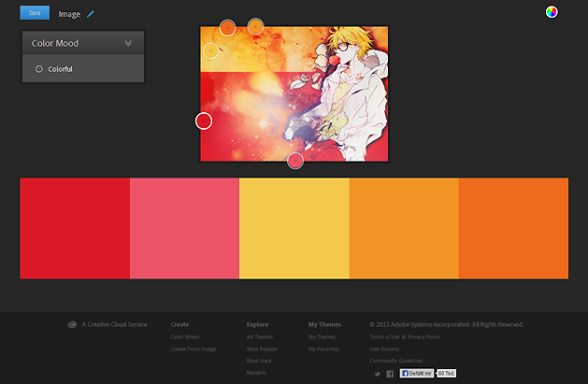Select the yellow picker circle on image
588x384 pixels.
(x=210, y=50)
